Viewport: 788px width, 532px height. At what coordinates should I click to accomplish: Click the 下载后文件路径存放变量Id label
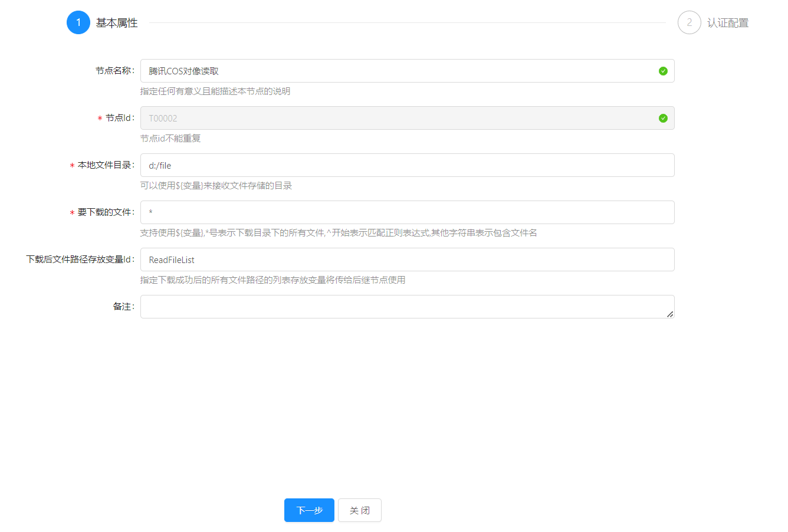point(80,260)
